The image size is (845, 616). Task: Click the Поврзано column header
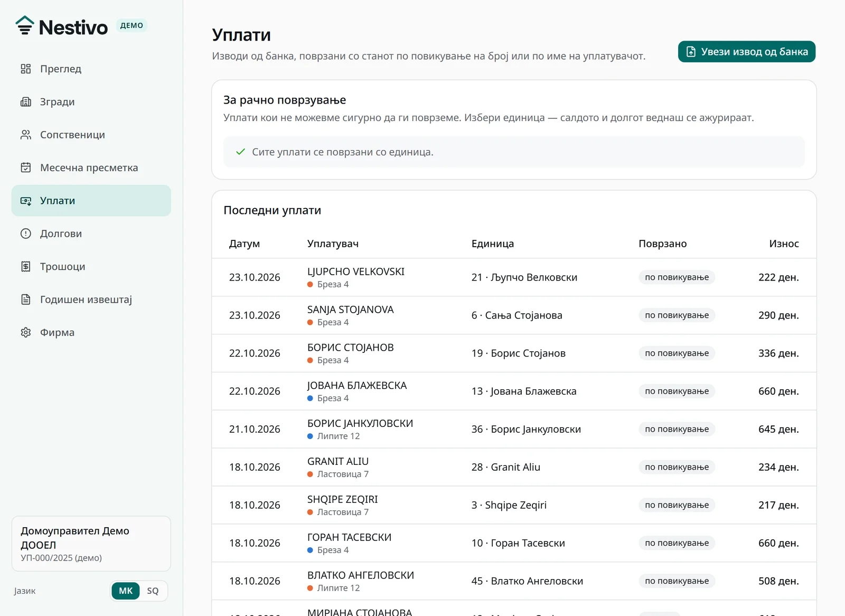(x=662, y=244)
